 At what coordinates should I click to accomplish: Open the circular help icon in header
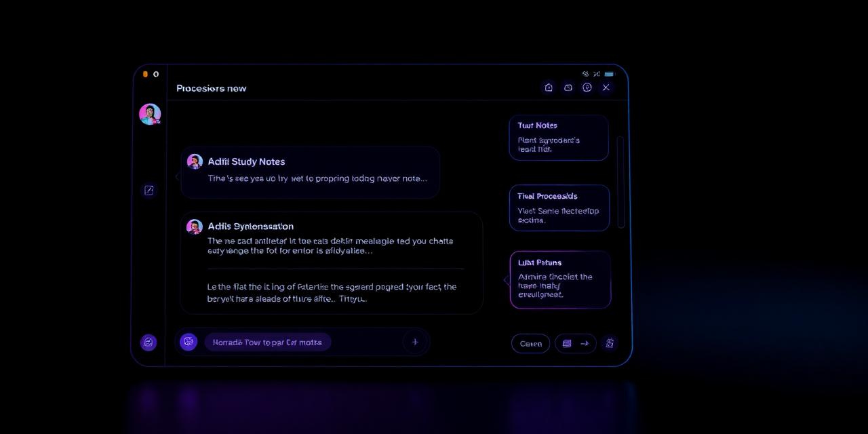[x=587, y=87]
